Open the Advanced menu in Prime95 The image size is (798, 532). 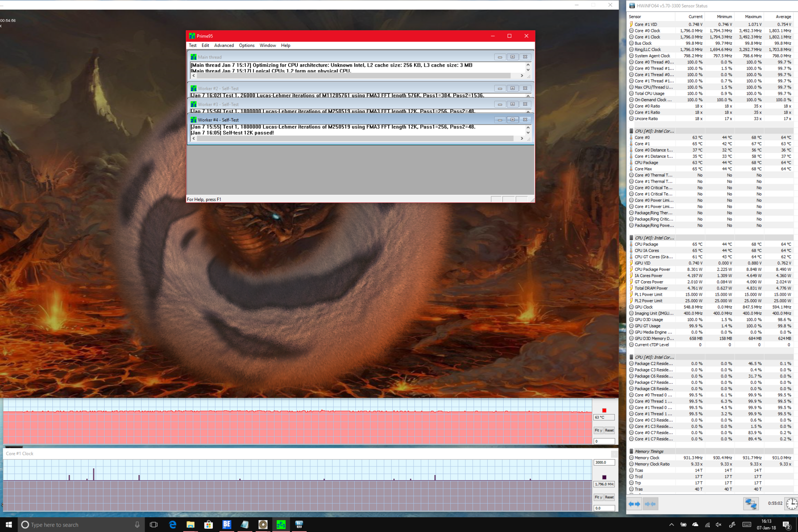(x=224, y=45)
